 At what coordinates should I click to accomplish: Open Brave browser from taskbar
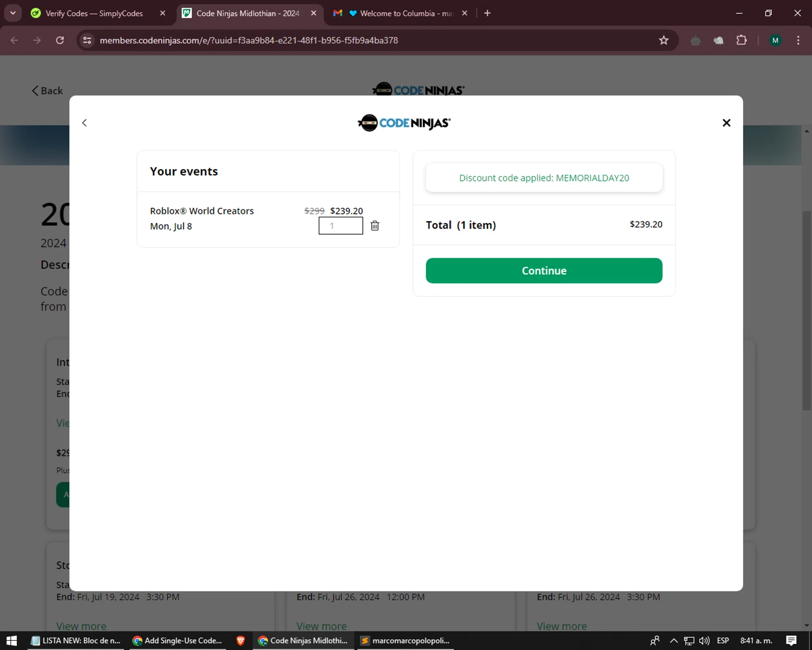click(x=241, y=641)
